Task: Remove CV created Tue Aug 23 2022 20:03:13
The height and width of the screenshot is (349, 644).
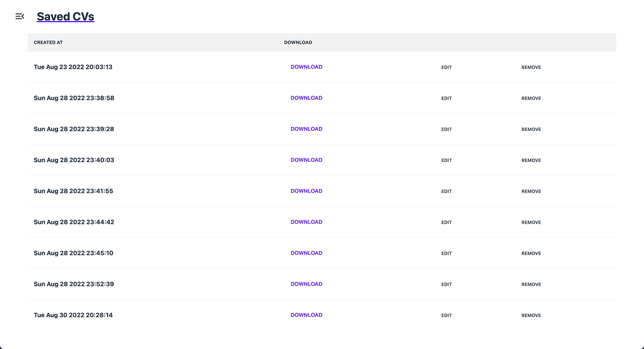Action: pos(531,67)
